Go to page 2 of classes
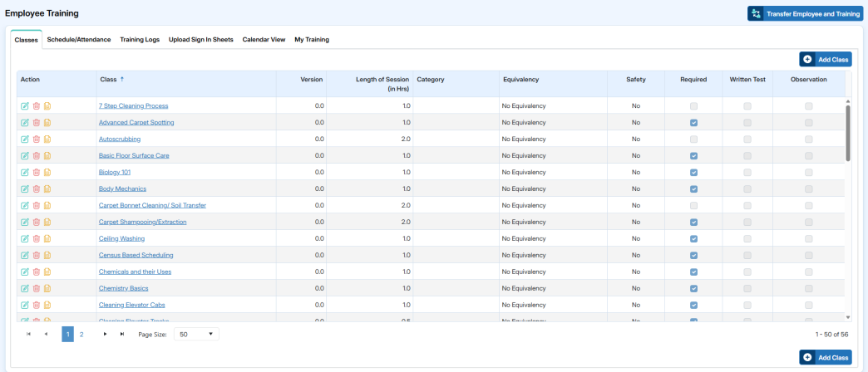Image resolution: width=868 pixels, height=372 pixels. (81, 334)
